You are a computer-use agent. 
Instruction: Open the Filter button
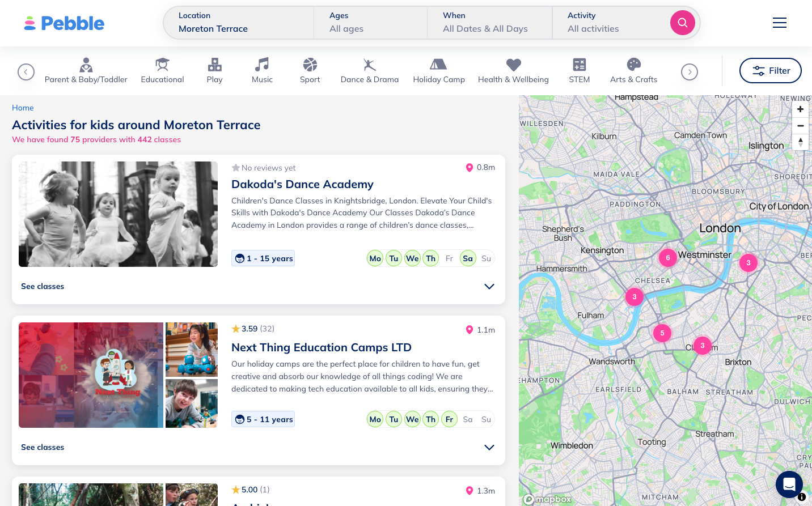[770, 71]
